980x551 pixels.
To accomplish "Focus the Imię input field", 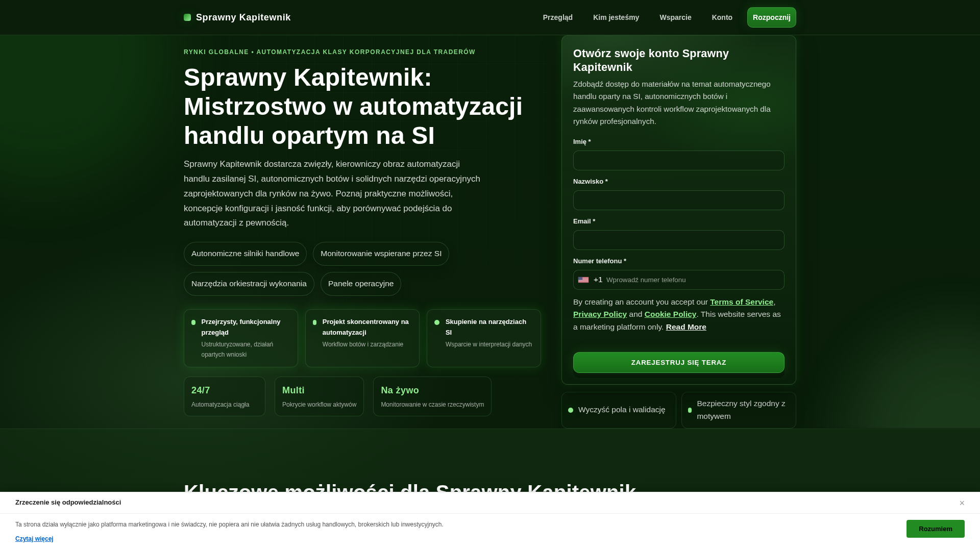I will pos(678,160).
